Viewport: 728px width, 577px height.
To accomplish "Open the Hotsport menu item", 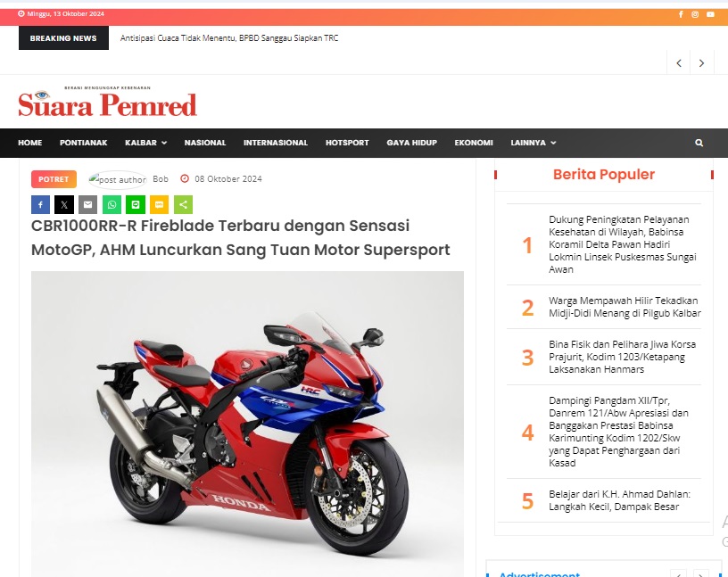I will [347, 143].
